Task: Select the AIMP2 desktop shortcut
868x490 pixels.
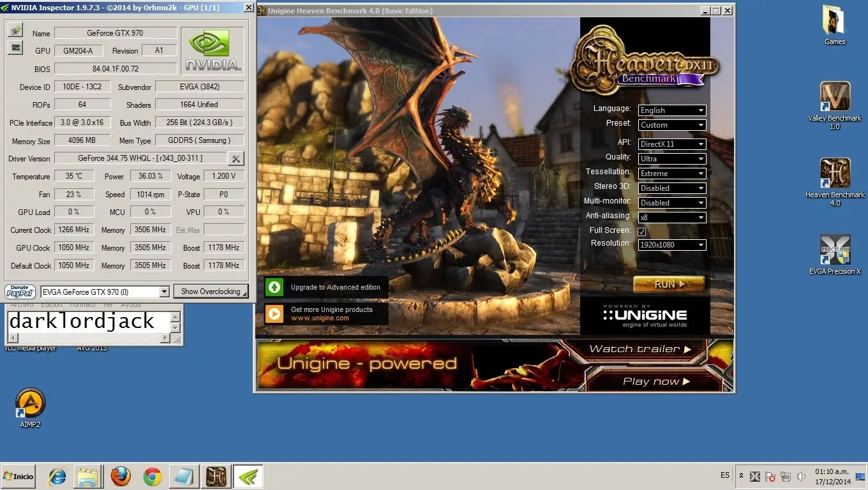Action: (x=30, y=408)
